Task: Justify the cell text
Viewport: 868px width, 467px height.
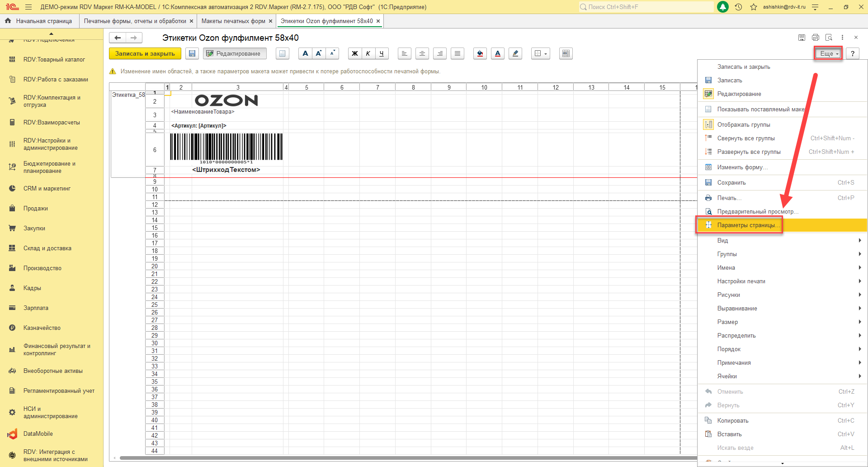Action: click(x=458, y=53)
